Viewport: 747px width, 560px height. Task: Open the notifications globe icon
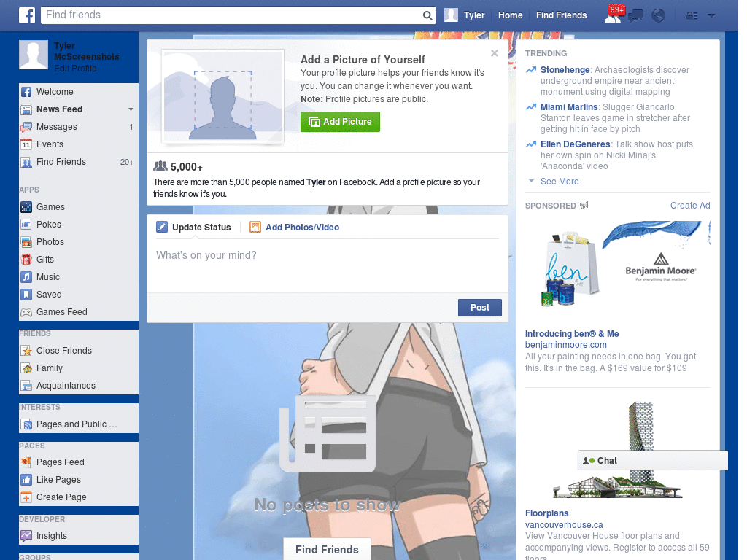click(659, 16)
